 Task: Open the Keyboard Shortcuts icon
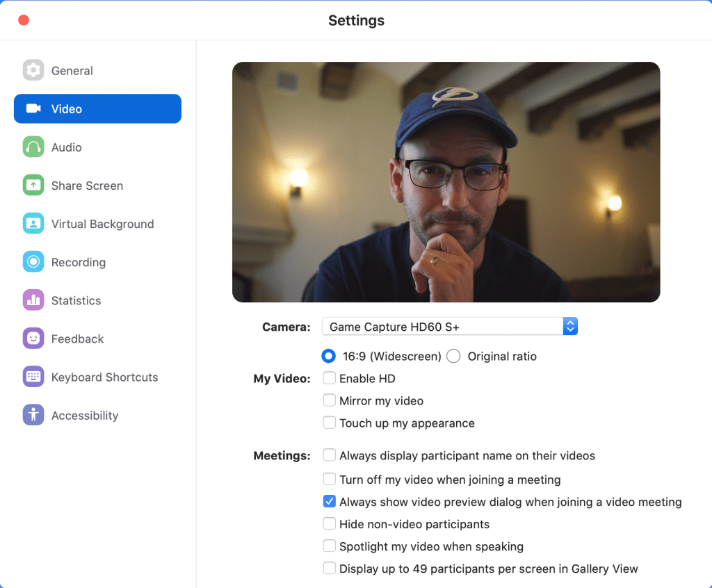click(x=33, y=377)
